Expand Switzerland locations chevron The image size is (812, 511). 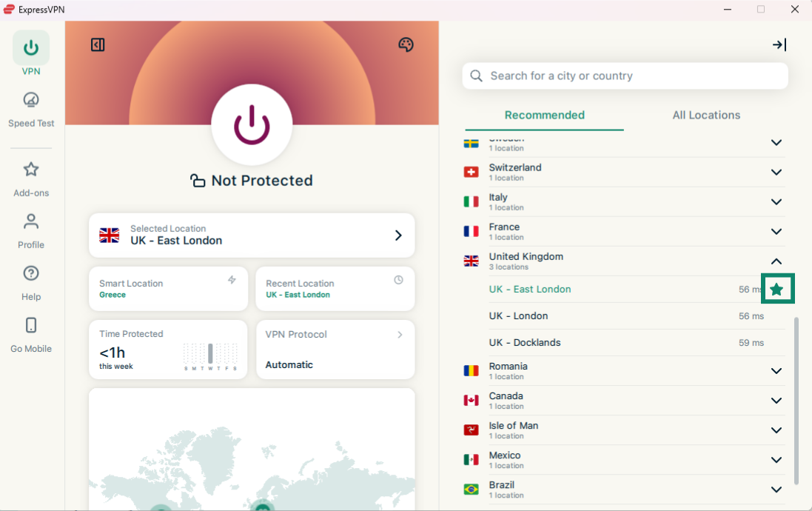pos(776,172)
